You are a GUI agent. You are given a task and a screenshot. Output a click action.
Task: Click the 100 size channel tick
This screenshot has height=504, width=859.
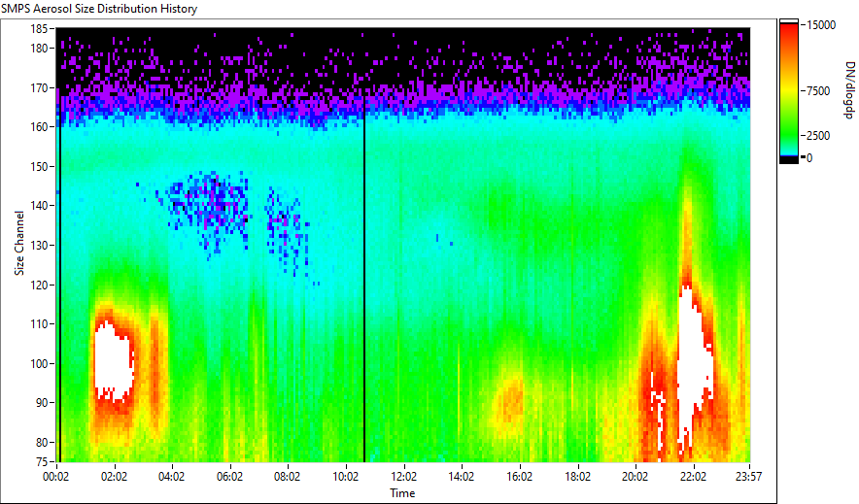pyautogui.click(x=39, y=363)
